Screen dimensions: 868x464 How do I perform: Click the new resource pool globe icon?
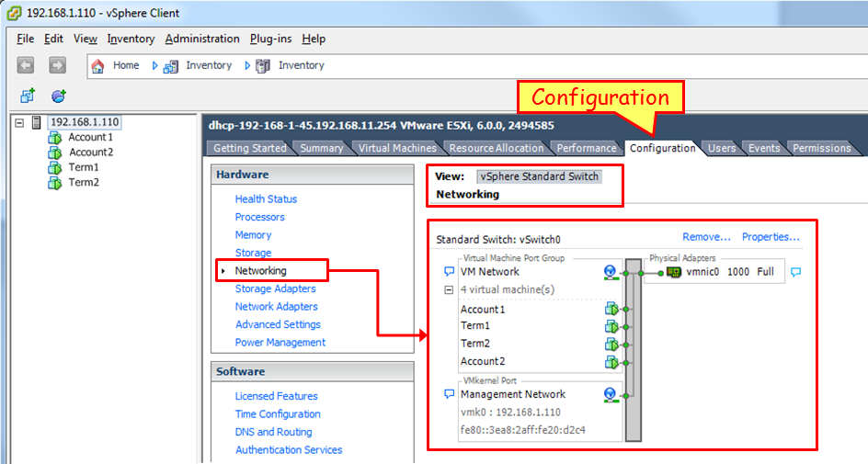tap(59, 96)
